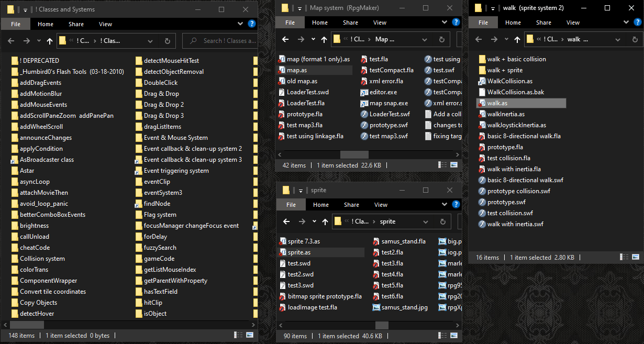Viewport: 644px width, 344px height.
Task: Open the Share tab in the walk window
Action: coord(543,23)
